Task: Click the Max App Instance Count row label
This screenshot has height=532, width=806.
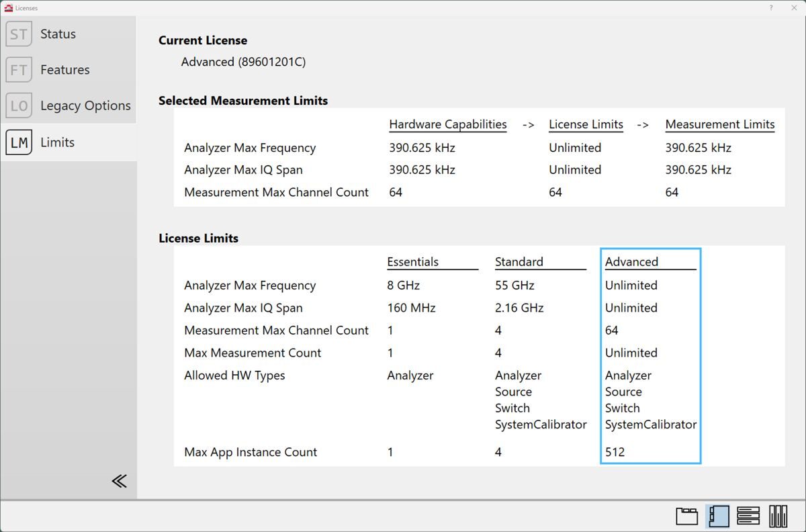Action: coord(251,452)
